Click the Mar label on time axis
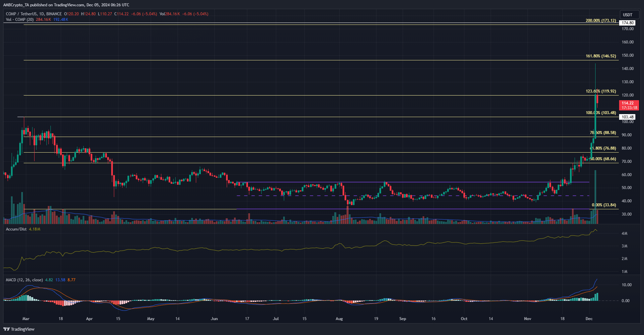 (x=26, y=319)
